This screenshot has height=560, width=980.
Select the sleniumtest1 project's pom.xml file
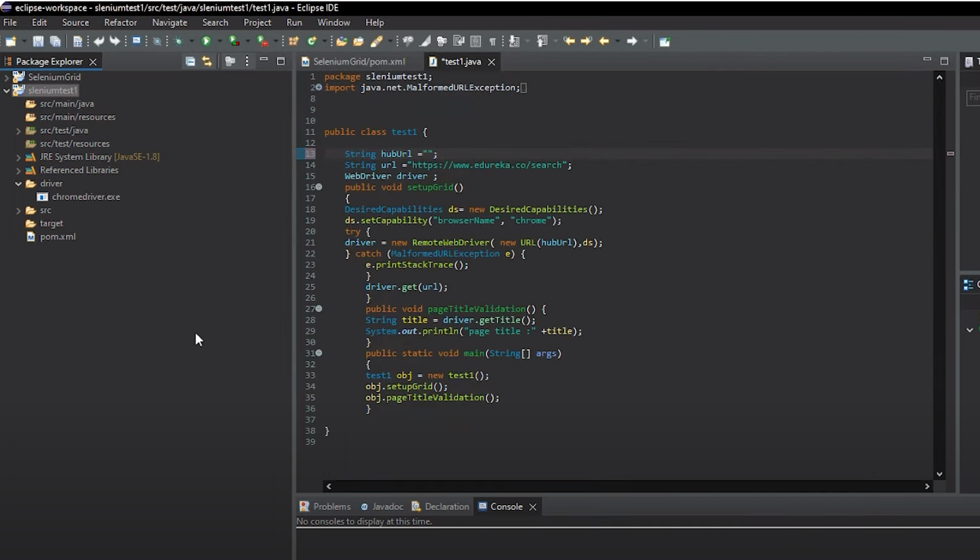tap(51, 236)
